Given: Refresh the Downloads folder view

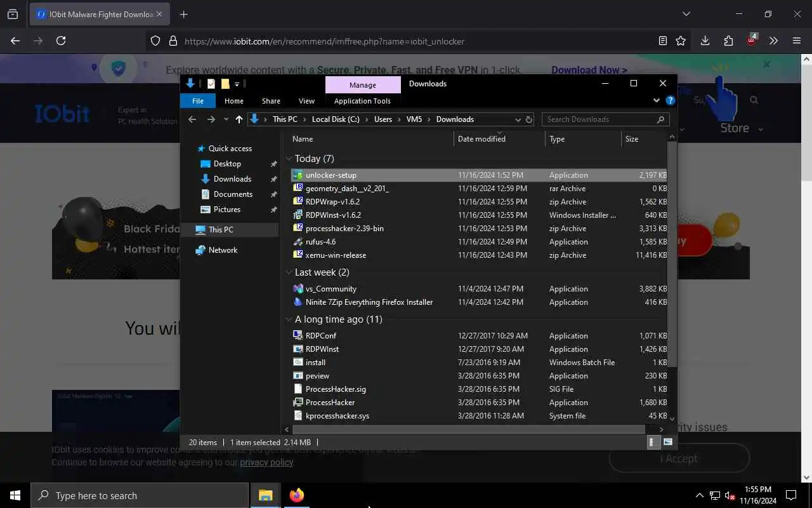Looking at the screenshot, I should 528,119.
